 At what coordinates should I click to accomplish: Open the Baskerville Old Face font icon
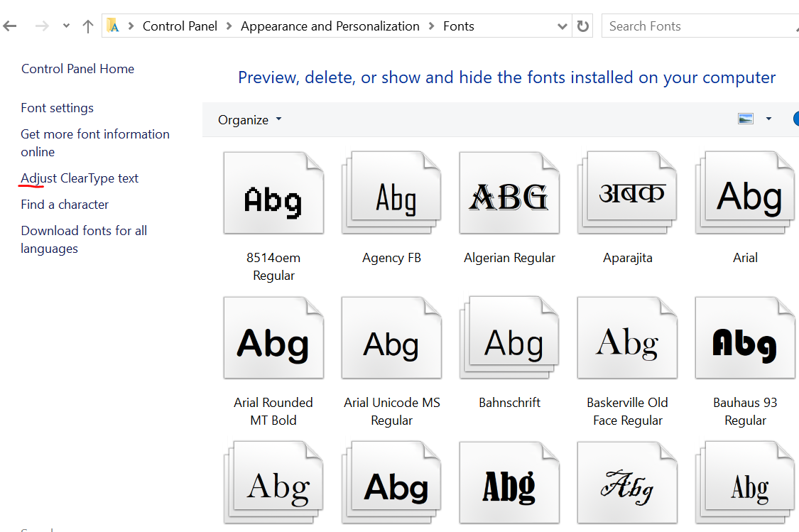627,340
